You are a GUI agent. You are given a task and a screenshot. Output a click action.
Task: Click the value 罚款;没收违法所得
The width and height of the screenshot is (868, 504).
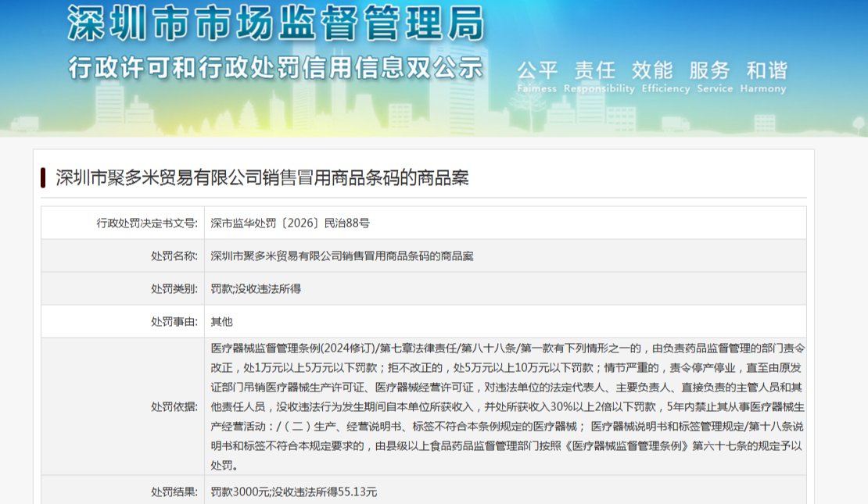256,288
